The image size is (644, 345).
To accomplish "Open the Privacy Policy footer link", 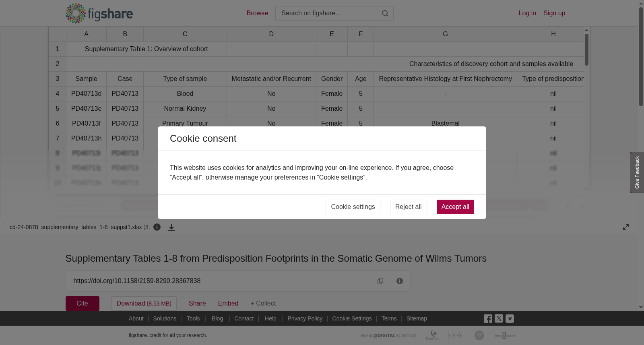I will click(305, 318).
